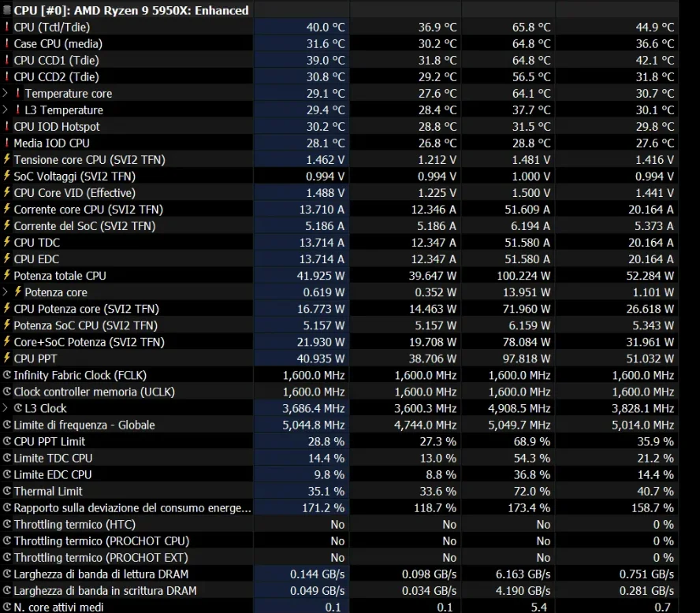Select Larghezza di banda in scrittura DRAM
This screenshot has height=613, width=700.
pyautogui.click(x=105, y=591)
